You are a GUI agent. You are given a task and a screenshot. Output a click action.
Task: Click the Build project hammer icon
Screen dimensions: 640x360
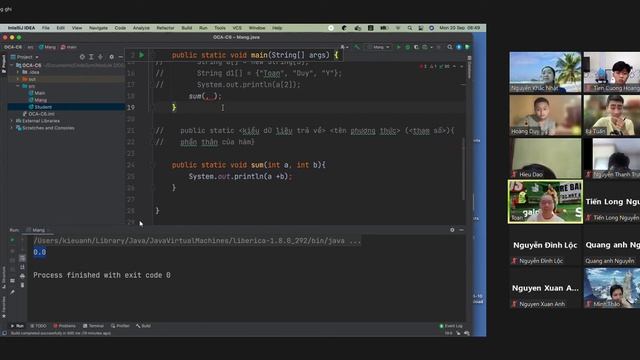tap(357, 47)
